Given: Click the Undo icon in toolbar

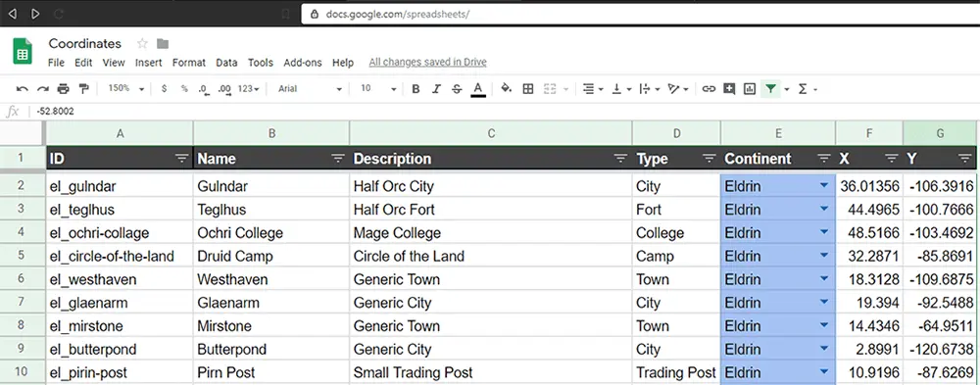Looking at the screenshot, I should pyautogui.click(x=22, y=89).
